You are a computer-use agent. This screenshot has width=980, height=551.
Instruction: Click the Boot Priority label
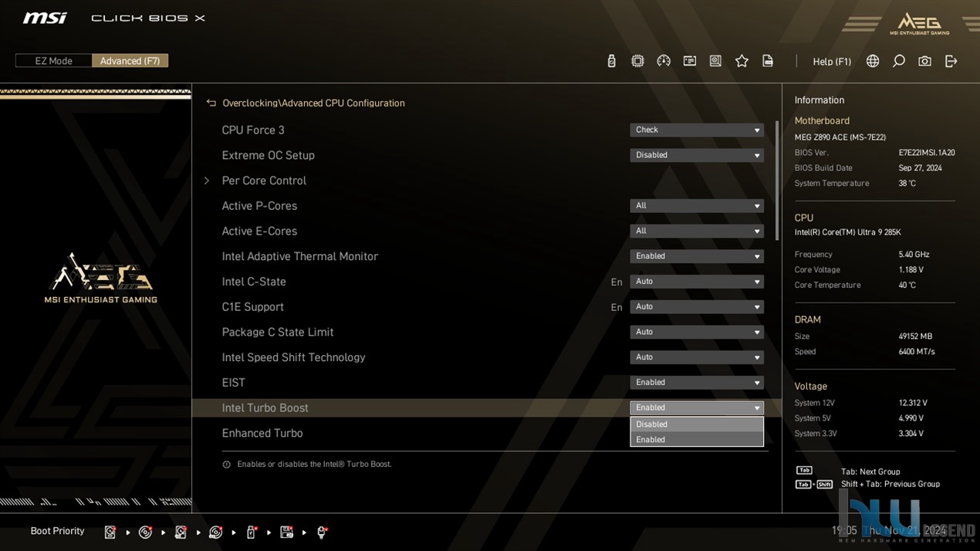click(x=57, y=531)
